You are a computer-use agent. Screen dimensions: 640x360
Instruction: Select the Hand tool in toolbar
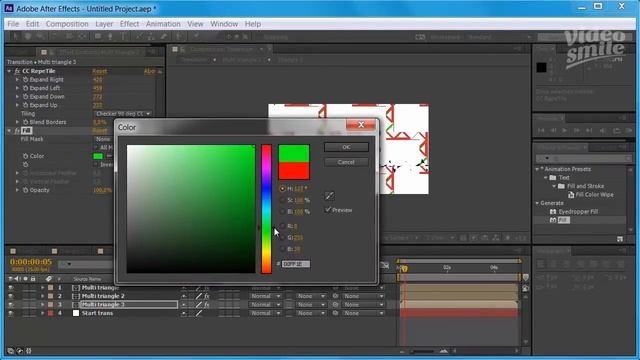click(28, 37)
